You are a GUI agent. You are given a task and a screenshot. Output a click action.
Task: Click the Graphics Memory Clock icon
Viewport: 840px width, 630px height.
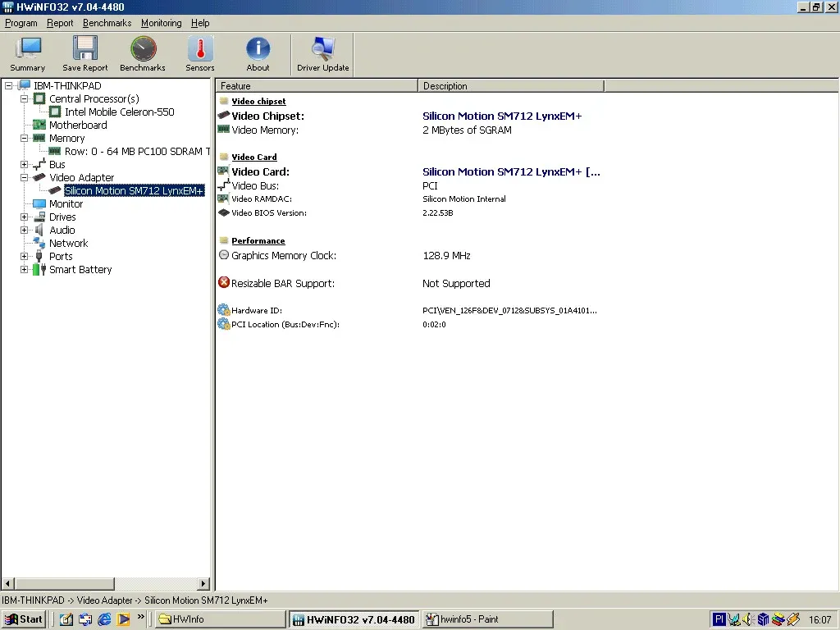click(224, 255)
